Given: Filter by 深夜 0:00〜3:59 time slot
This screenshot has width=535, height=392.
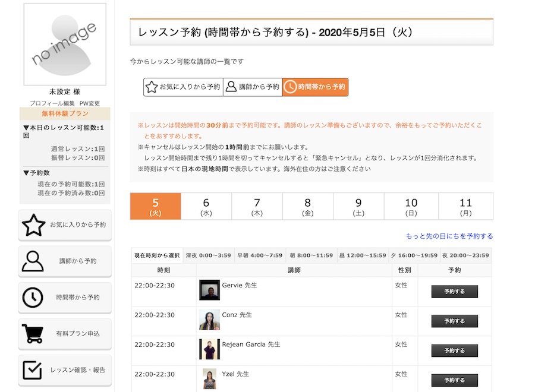Looking at the screenshot, I should [x=208, y=255].
